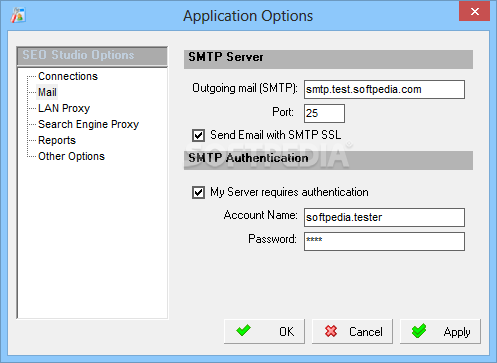Screen dimensions: 497x363
Task: Select Other Options in the tree
Action: click(71, 156)
